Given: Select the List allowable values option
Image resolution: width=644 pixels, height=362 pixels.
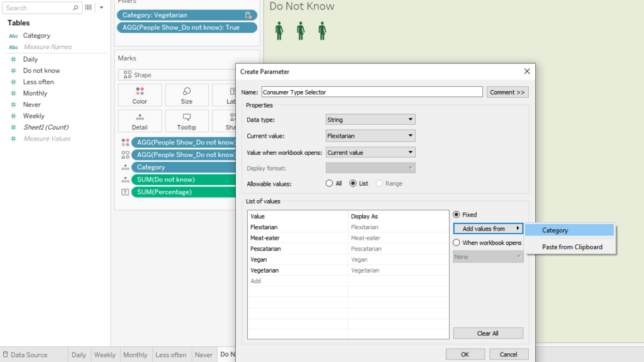Looking at the screenshot, I should click(353, 183).
